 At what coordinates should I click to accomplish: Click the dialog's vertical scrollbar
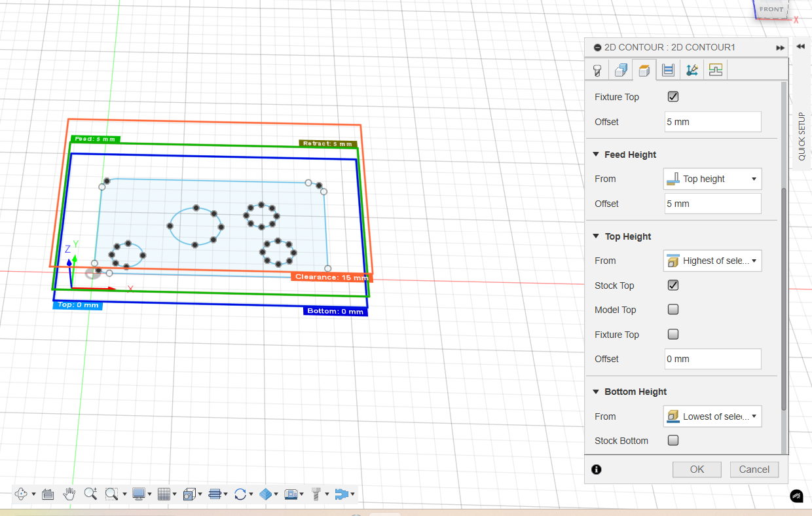(784, 300)
